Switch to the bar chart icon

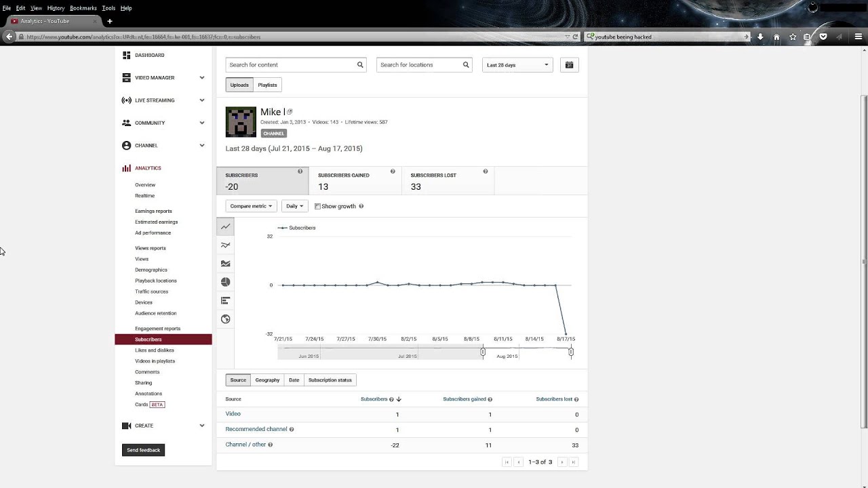click(226, 300)
